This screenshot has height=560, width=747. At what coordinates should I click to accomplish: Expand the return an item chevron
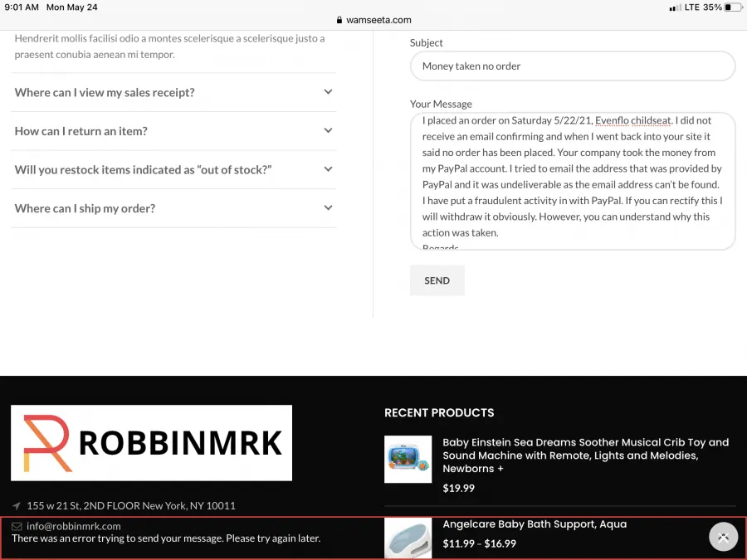(x=328, y=130)
